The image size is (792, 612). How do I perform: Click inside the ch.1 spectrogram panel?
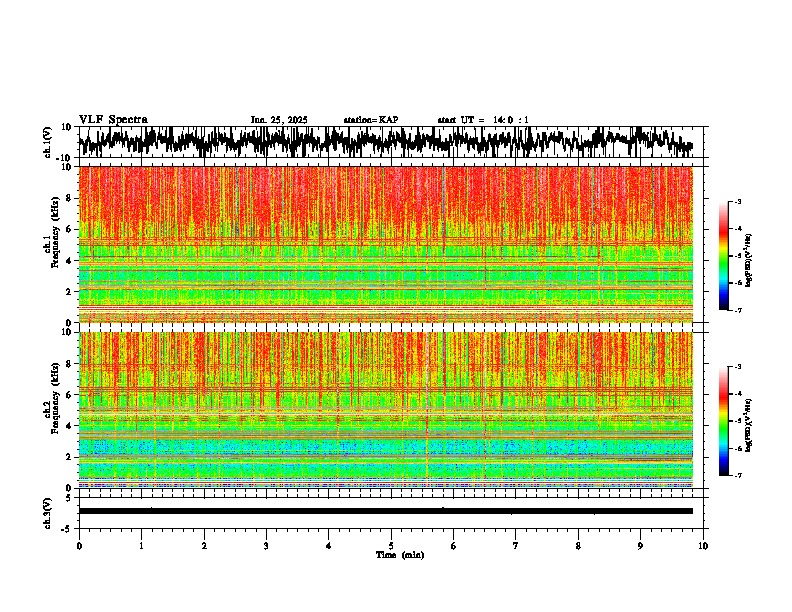(x=385, y=244)
